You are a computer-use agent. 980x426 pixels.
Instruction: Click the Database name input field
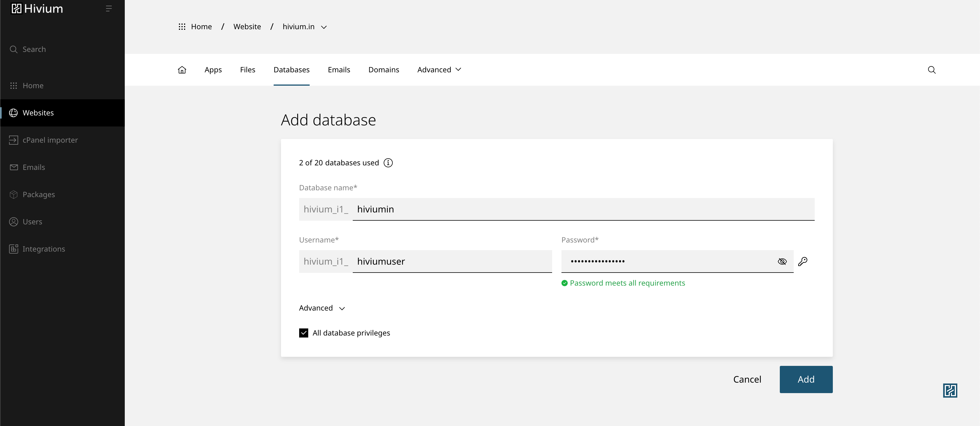(584, 209)
